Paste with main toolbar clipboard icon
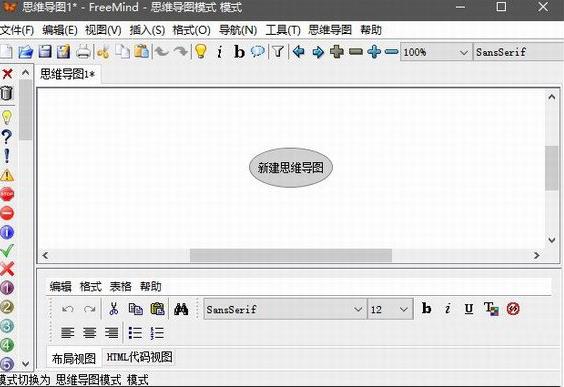The height and width of the screenshot is (387, 564). click(141, 52)
